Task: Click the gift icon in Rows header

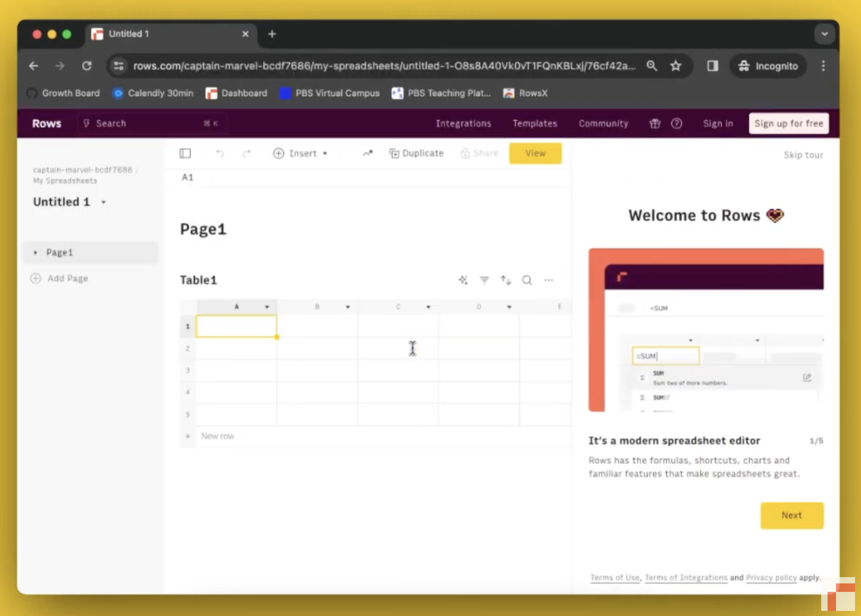Action: click(655, 124)
